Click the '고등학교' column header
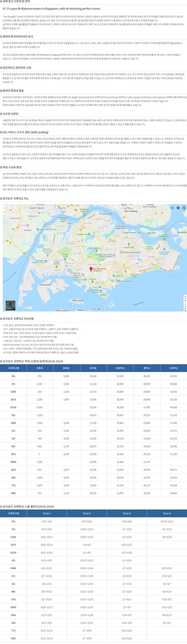The width and height of the screenshot is (187, 644). tap(173, 368)
